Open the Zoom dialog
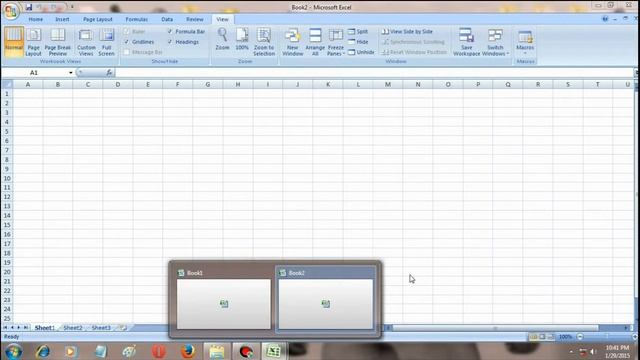This screenshot has width=640, height=360. pyautogui.click(x=222, y=40)
